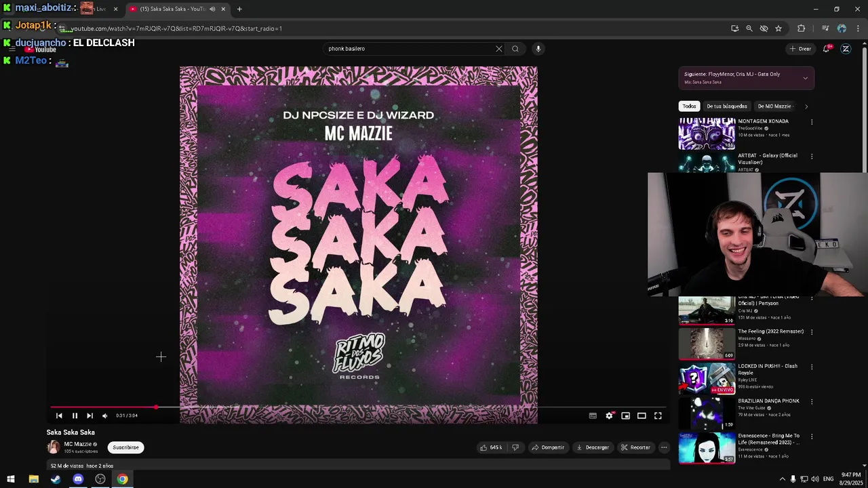Open Chrome three-dot menu
The width and height of the screenshot is (868, 488).
(x=857, y=28)
